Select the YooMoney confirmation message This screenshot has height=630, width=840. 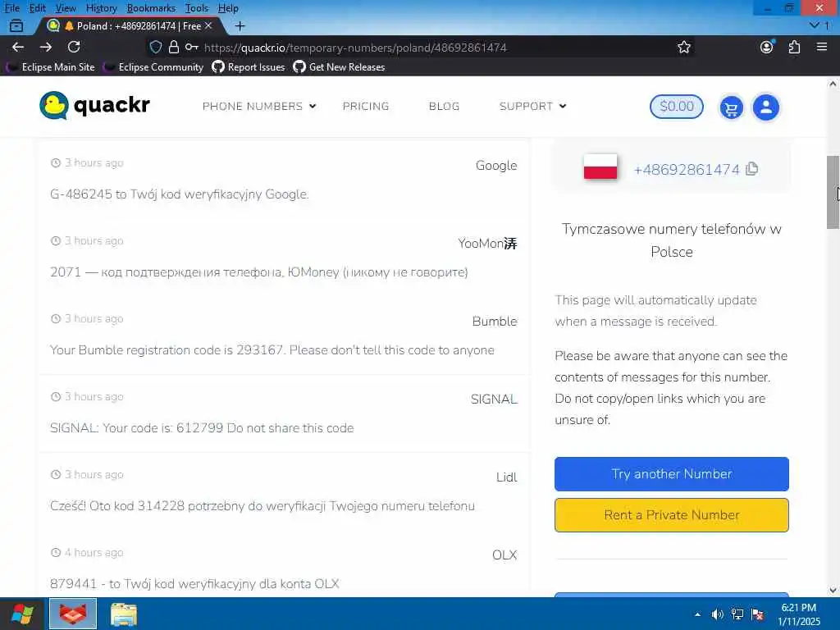tap(259, 272)
